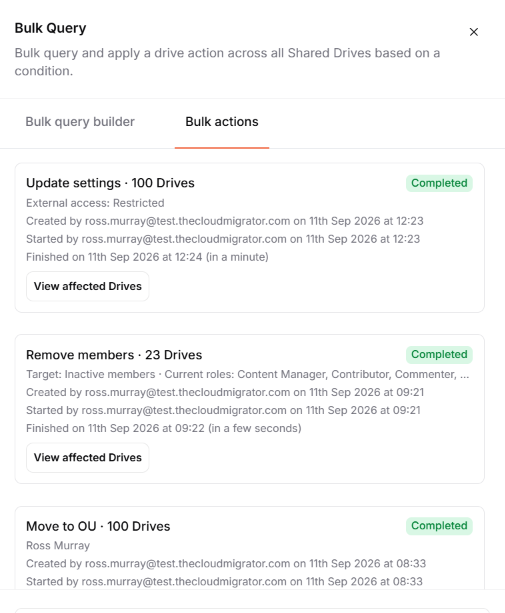Click the Bulk Query heading
This screenshot has width=505, height=613.
click(50, 28)
